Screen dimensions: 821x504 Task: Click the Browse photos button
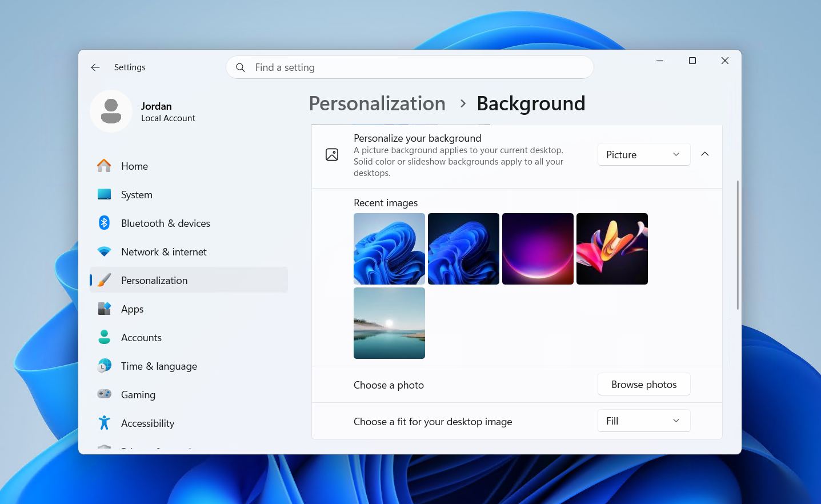click(x=644, y=385)
